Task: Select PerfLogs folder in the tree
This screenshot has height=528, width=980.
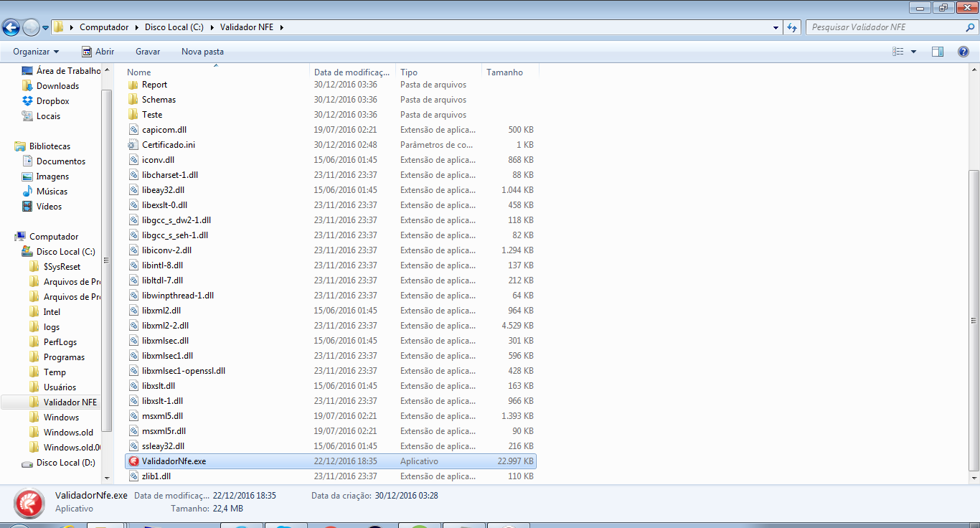Action: 60,342
